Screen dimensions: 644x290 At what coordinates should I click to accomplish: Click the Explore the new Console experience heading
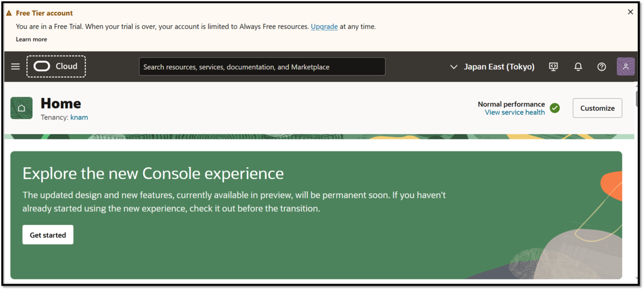[153, 173]
